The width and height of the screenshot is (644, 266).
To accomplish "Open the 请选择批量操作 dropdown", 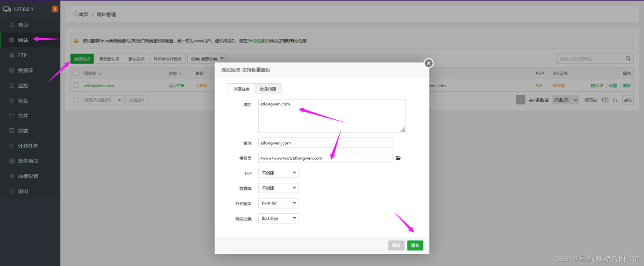I will coord(102,100).
